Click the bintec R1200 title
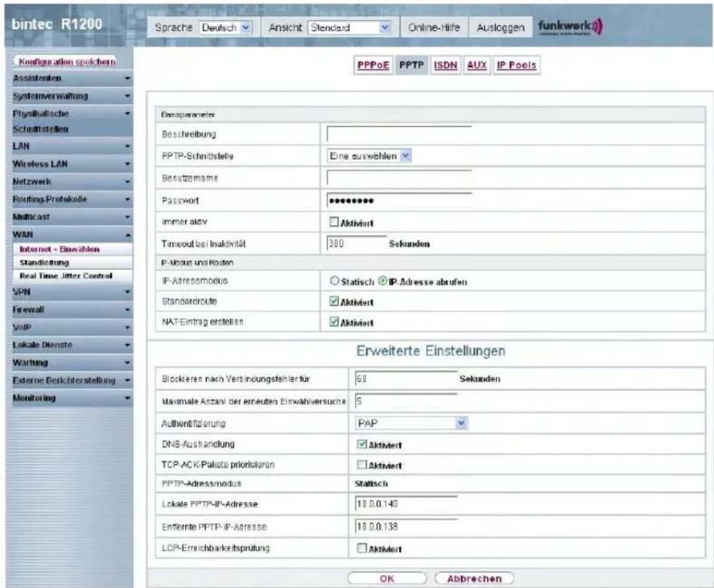Screen dimensions: 714x588 (x=56, y=24)
